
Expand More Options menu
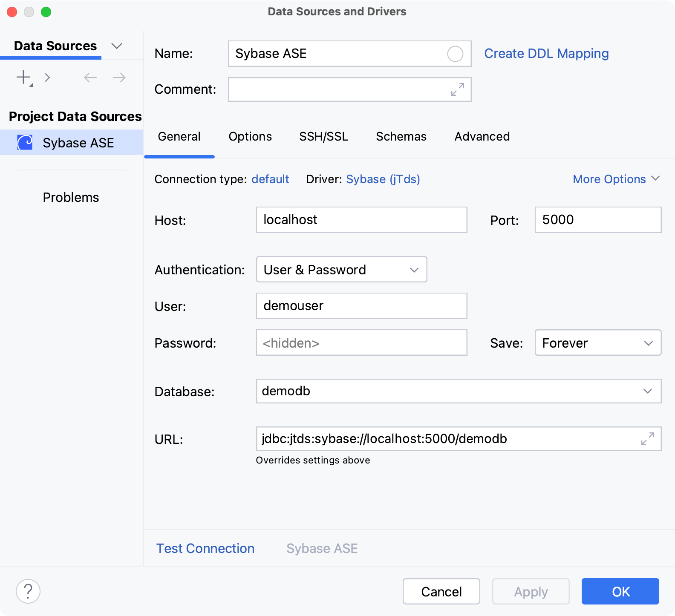616,179
